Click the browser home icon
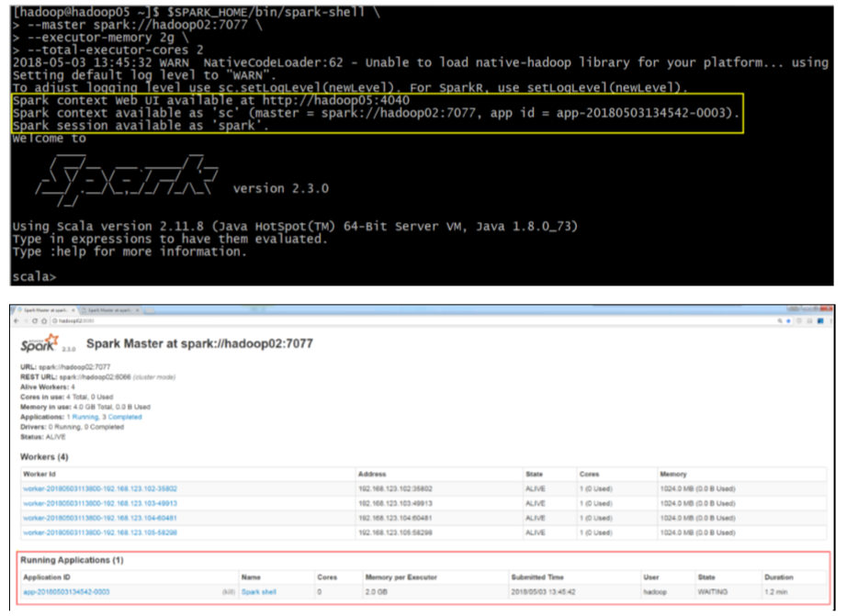 click(44, 321)
